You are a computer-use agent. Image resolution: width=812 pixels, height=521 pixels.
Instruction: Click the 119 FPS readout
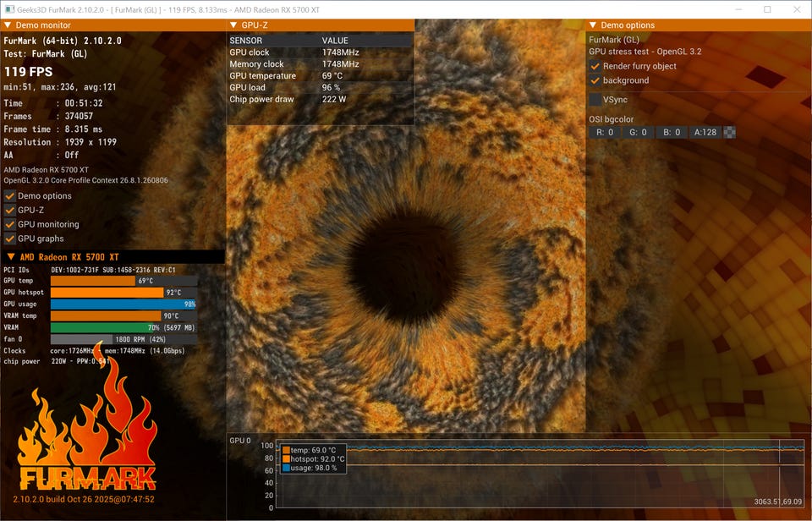(x=29, y=72)
